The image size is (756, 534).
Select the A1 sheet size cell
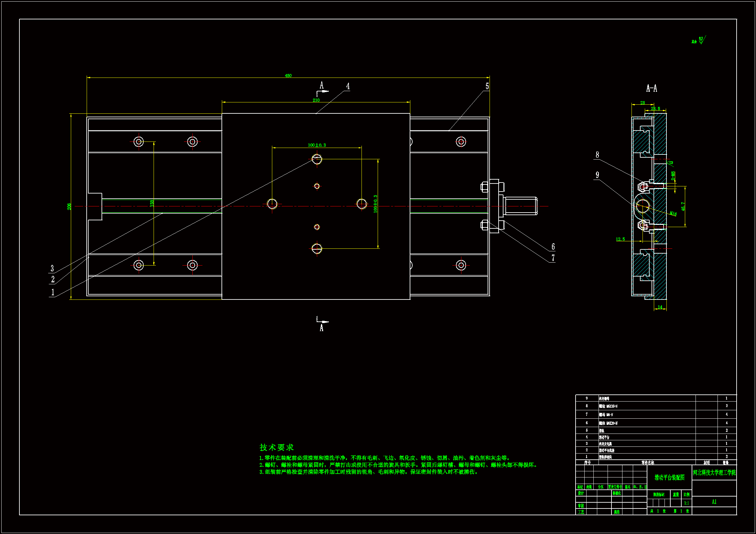pyautogui.click(x=714, y=502)
